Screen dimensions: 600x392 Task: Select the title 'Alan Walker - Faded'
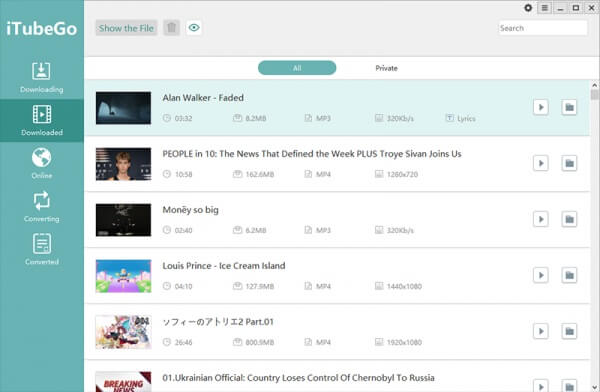click(203, 98)
